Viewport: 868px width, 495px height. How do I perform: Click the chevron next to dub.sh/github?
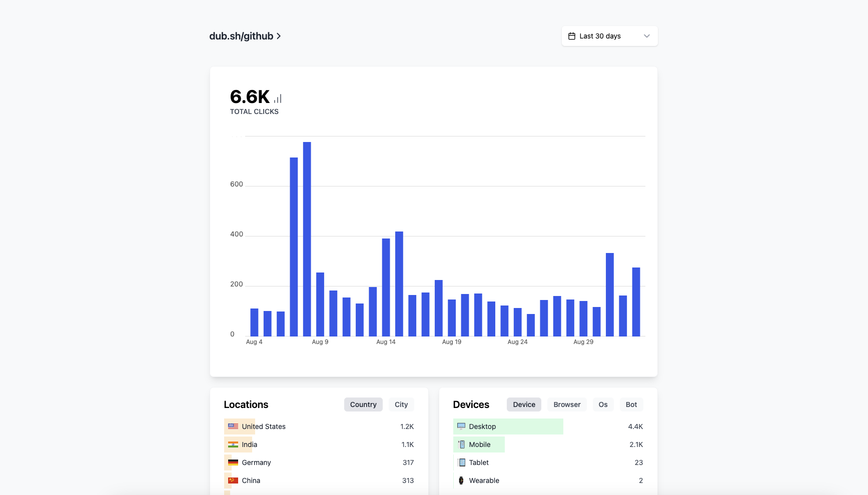(279, 36)
